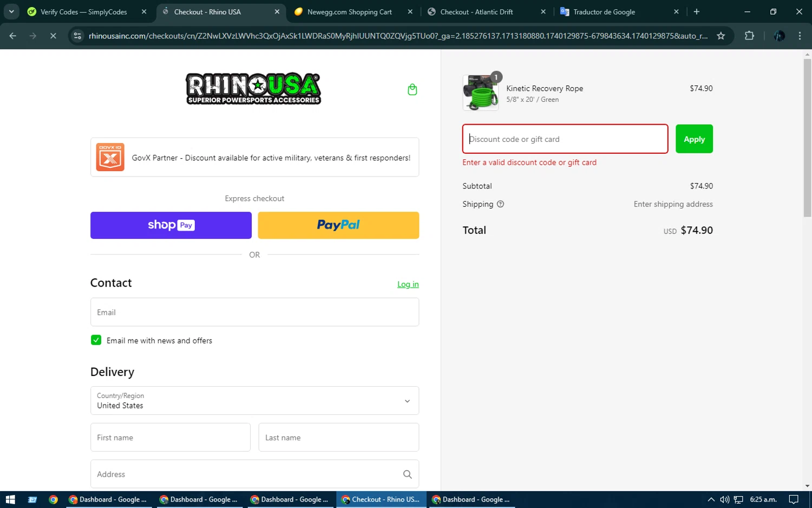Bookmark this page with the star
The width and height of the screenshot is (812, 508).
(721, 36)
